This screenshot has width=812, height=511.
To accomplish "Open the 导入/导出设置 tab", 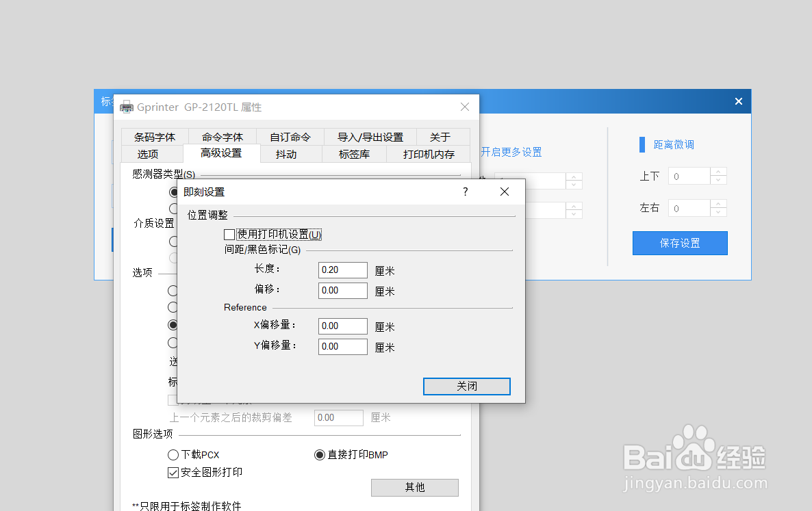I will pos(370,137).
